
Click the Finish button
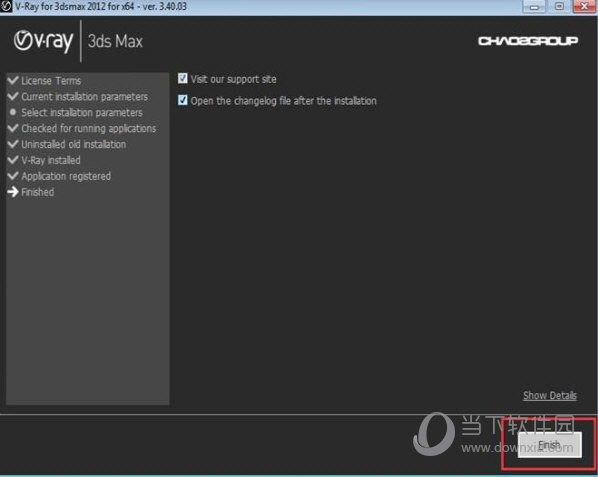pos(550,445)
